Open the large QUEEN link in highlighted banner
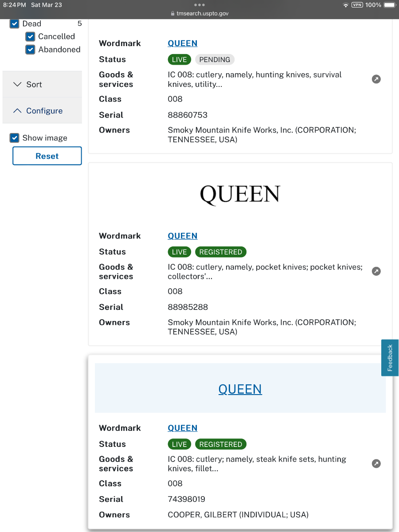 tap(240, 389)
